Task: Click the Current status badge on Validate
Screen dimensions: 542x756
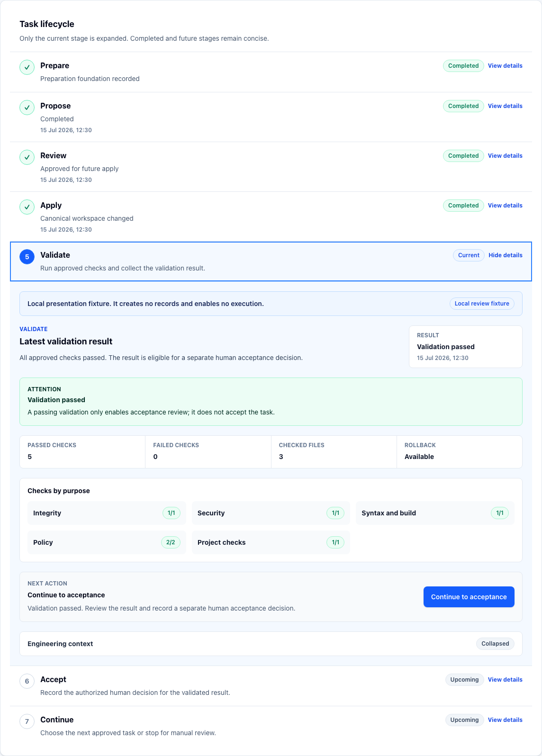Action: coord(469,255)
